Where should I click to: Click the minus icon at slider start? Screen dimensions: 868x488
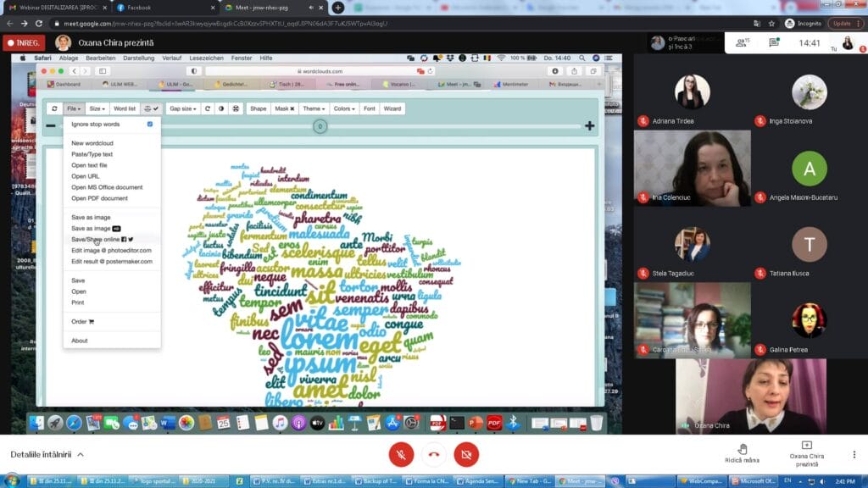tap(51, 126)
